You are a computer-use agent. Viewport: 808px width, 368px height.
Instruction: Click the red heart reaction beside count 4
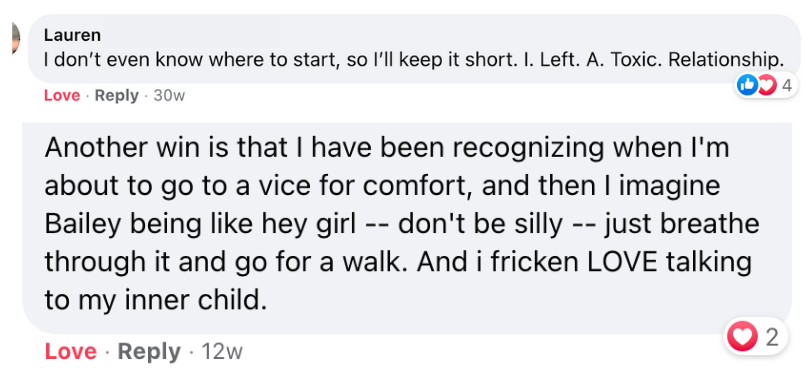tap(766, 86)
